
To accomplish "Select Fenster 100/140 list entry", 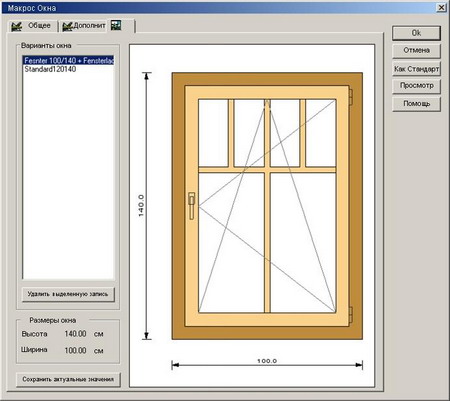I will (x=69, y=61).
